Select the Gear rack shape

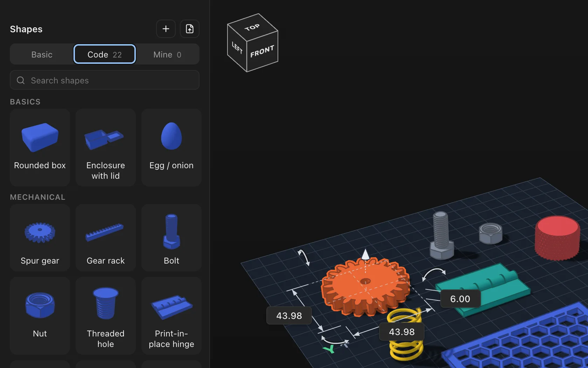point(106,238)
